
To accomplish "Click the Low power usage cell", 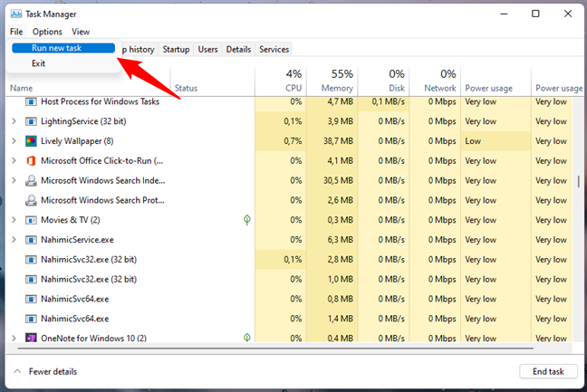I will point(496,141).
